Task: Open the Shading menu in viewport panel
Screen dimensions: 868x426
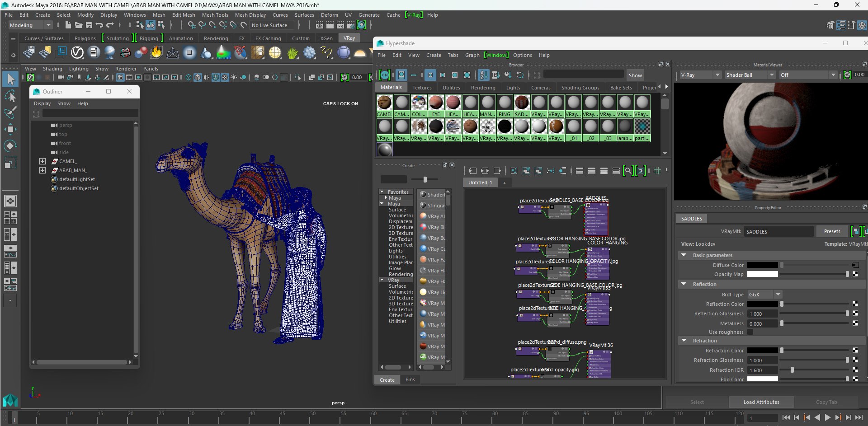Action: tap(52, 69)
